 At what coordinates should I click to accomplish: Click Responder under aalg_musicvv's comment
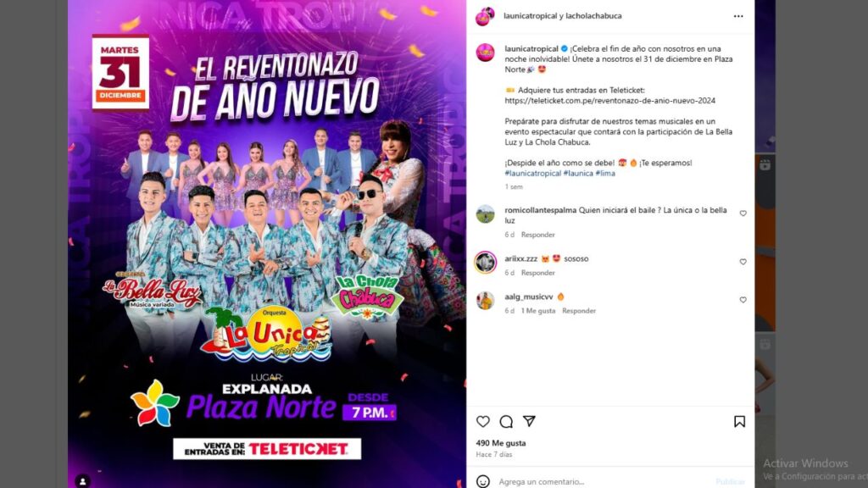click(x=578, y=311)
